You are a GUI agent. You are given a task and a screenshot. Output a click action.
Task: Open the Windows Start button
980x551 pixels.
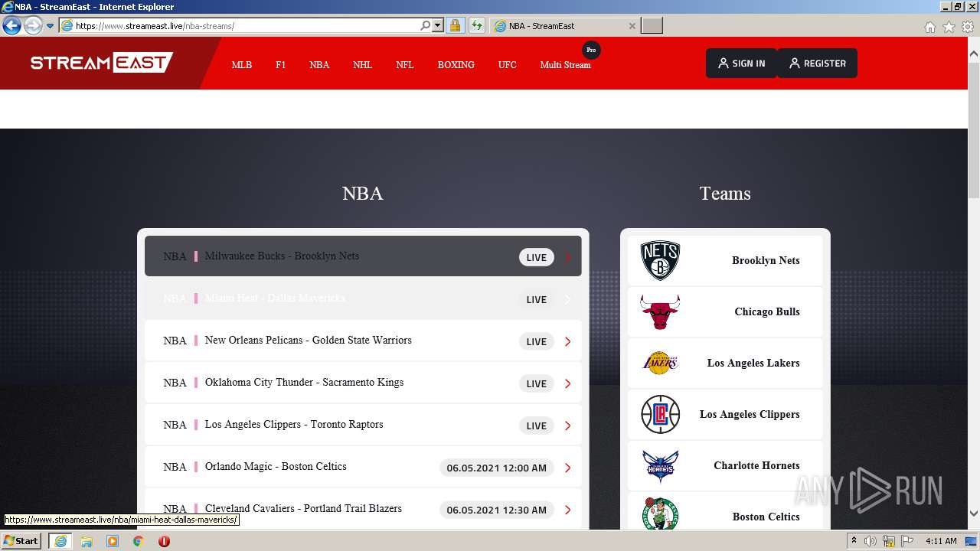21,541
